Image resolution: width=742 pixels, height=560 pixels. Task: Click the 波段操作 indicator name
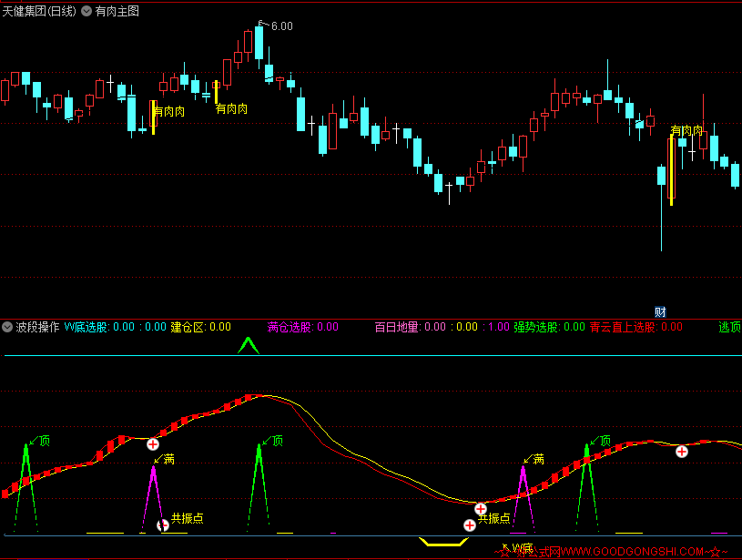(x=37, y=327)
